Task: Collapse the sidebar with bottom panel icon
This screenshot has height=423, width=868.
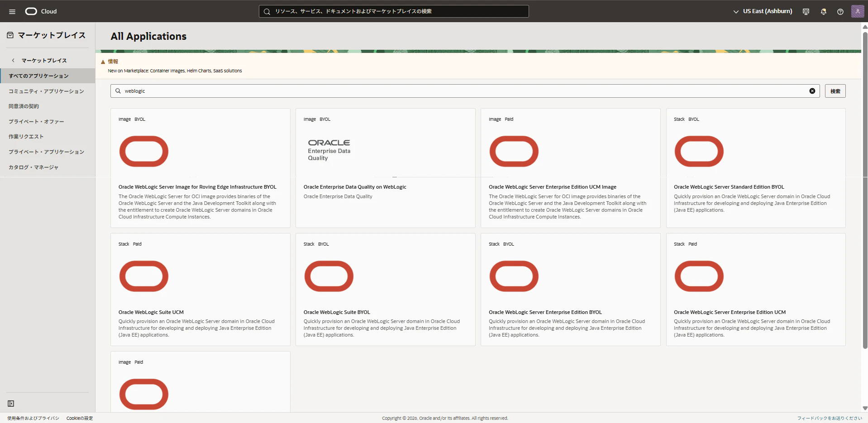Action: 11,404
